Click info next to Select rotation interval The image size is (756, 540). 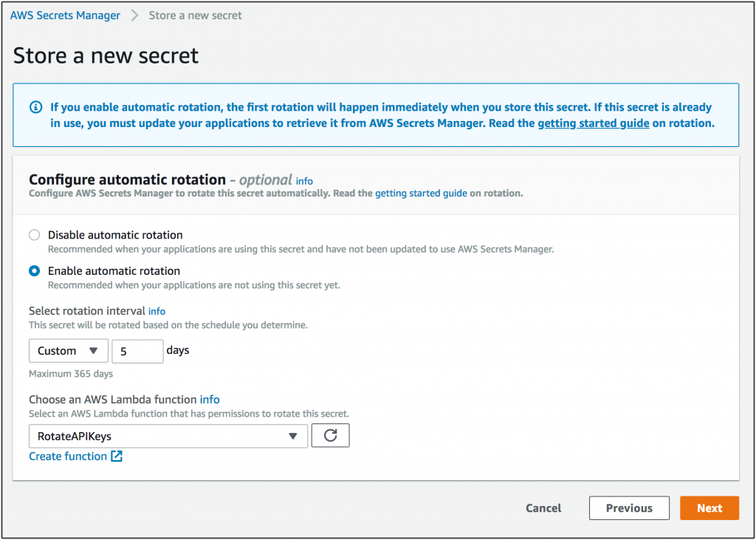click(x=157, y=311)
